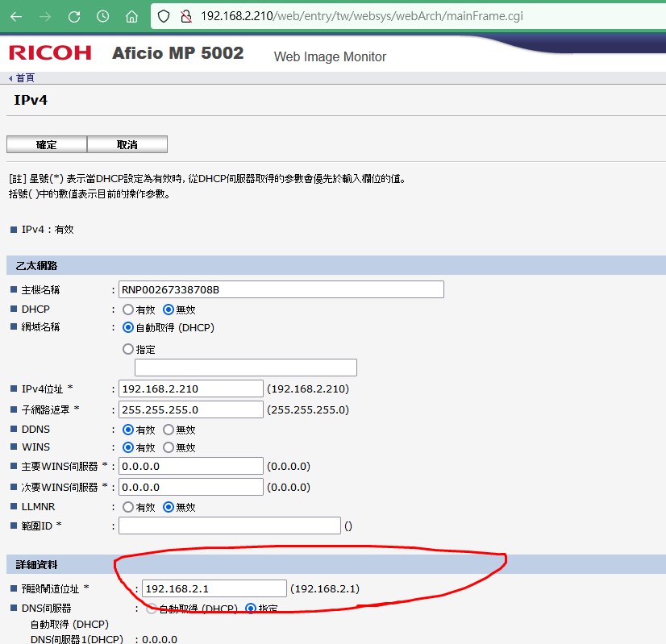Enable DHCP with 有效 radio button
666x644 pixels.
[x=128, y=310]
